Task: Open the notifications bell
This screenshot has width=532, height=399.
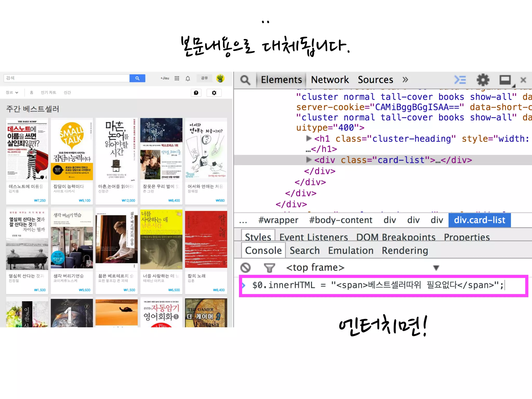Action: (188, 78)
